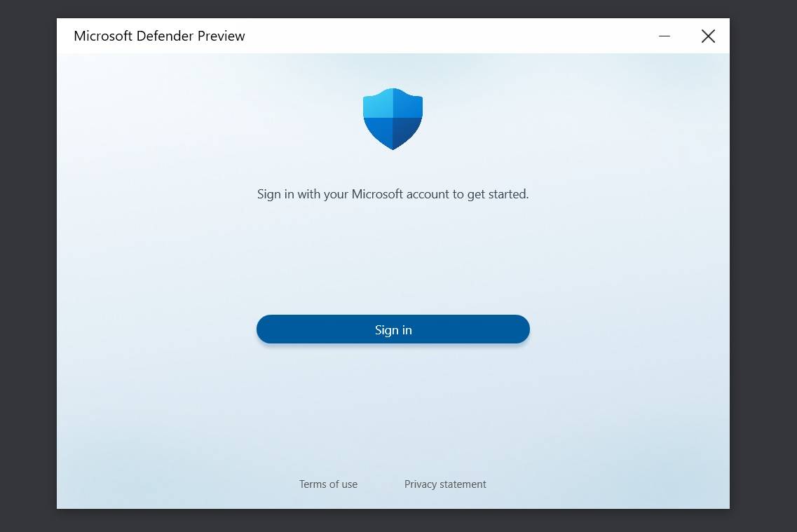
Task: Select the blue shield icon above the sign-in text
Action: (x=393, y=118)
